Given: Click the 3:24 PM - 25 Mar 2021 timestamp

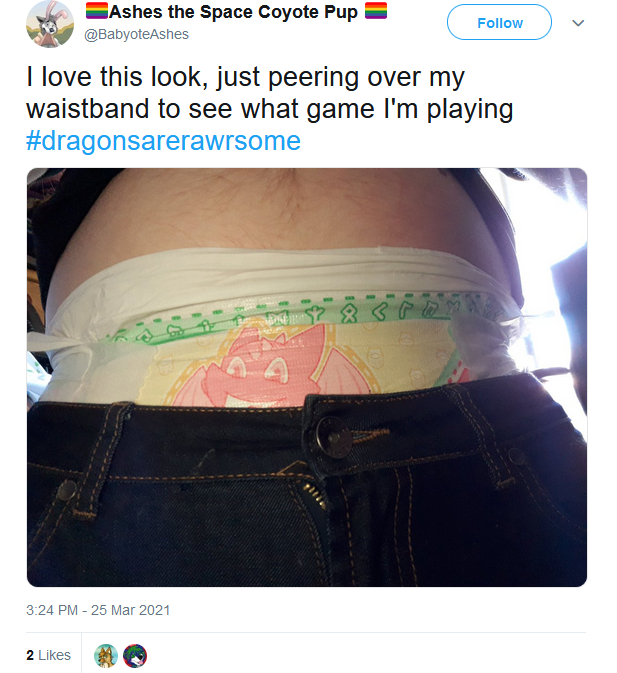Looking at the screenshot, I should [98, 610].
